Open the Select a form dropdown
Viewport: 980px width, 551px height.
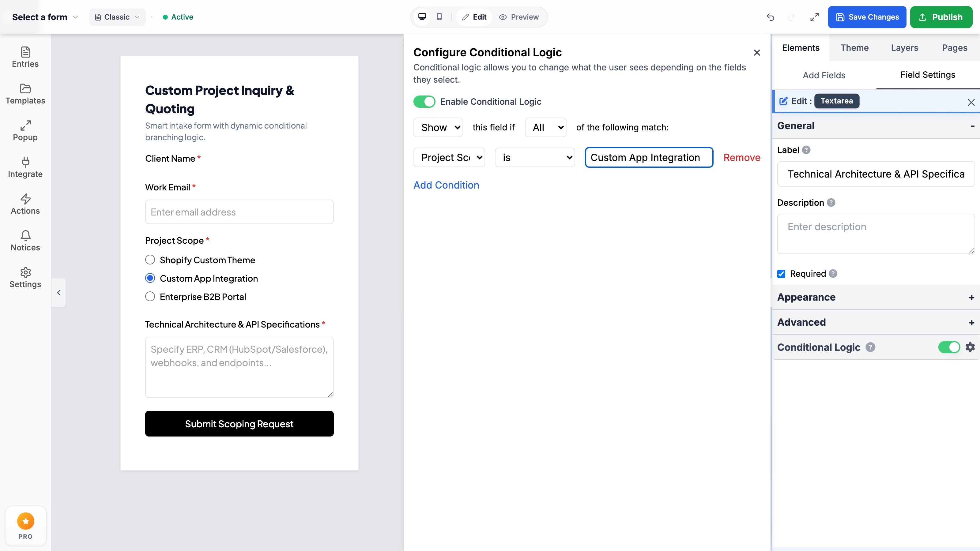pyautogui.click(x=45, y=17)
